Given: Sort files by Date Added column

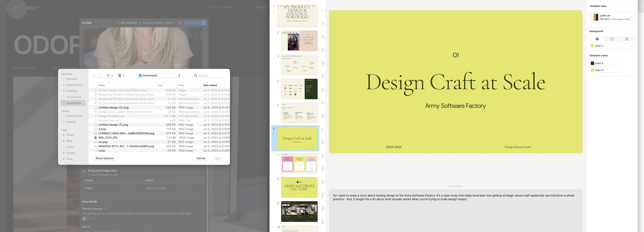Looking at the screenshot, I should [x=210, y=85].
